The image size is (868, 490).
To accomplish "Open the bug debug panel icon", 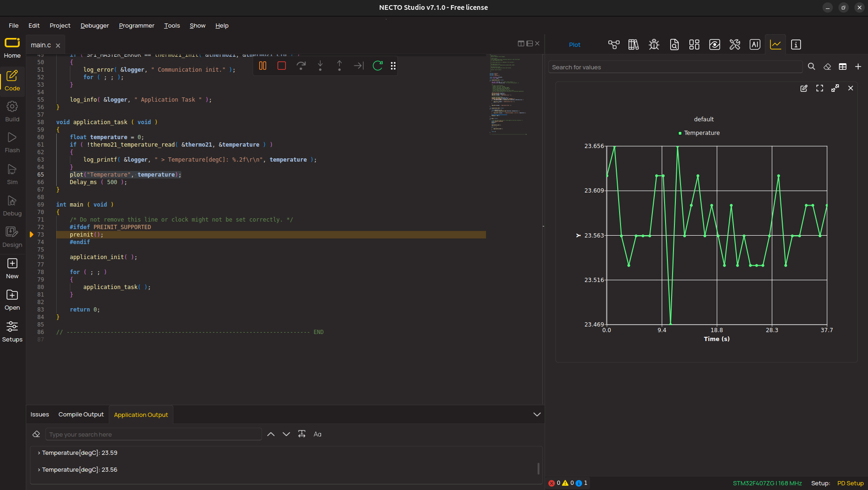I will (654, 45).
